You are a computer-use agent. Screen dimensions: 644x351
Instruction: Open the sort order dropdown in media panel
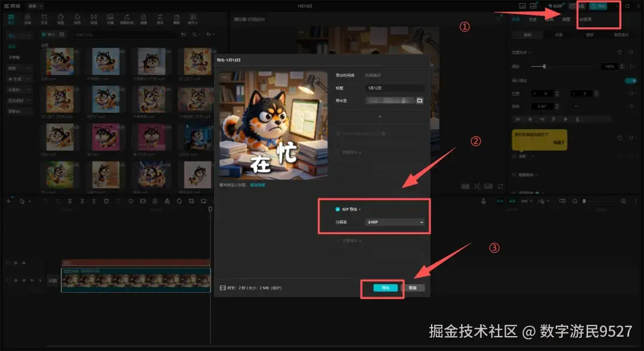(196, 35)
